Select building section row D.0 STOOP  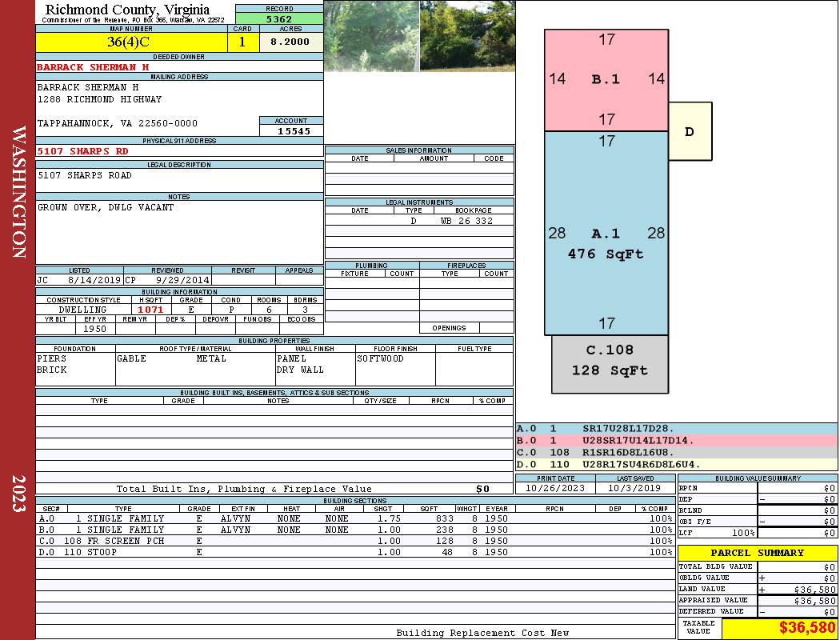pyautogui.click(x=354, y=552)
